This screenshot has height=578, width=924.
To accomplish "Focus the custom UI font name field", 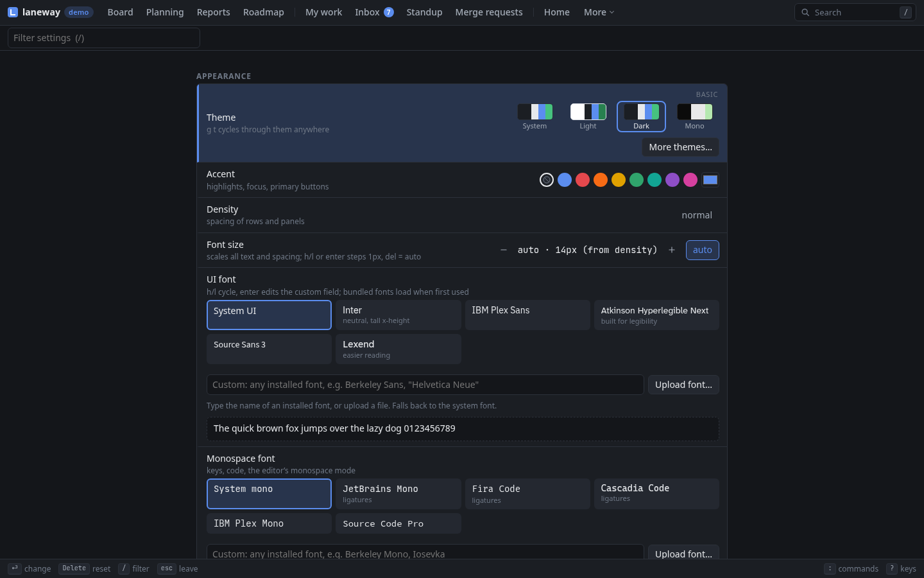I will click(x=425, y=385).
